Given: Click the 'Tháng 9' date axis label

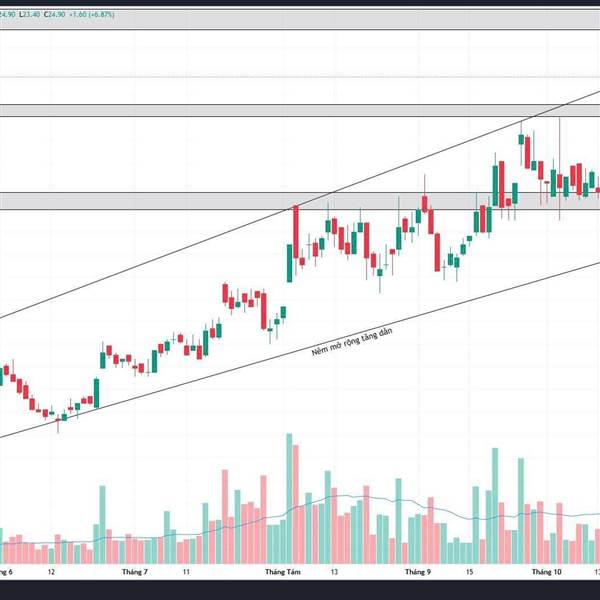Looking at the screenshot, I should (x=418, y=572).
